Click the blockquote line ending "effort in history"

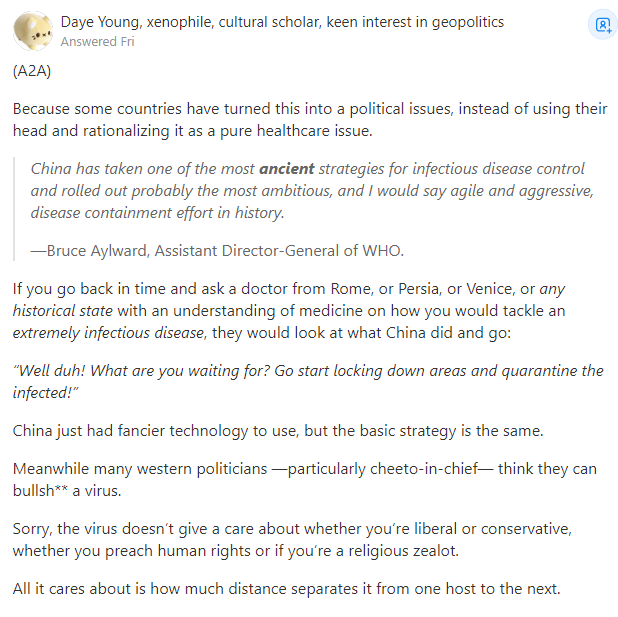(157, 212)
